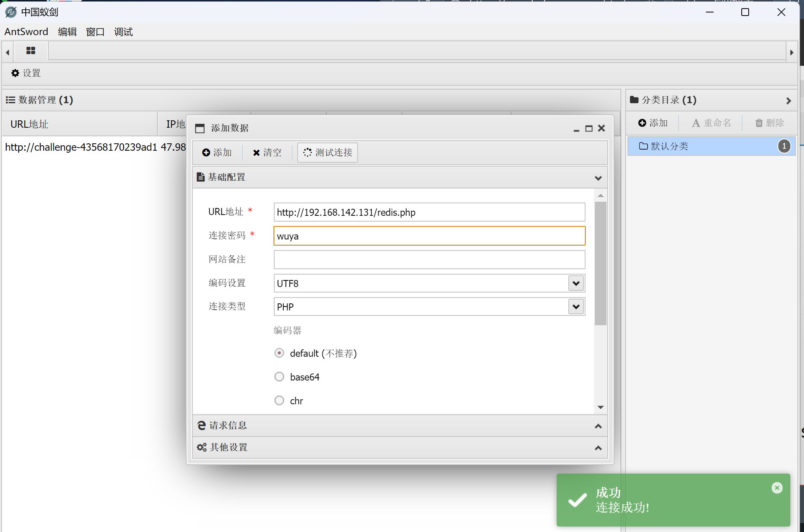Open the 编辑 menu
804x532 pixels.
click(x=67, y=32)
